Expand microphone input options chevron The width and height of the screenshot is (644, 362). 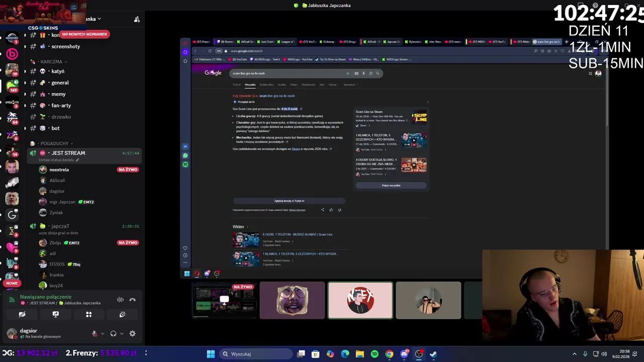pyautogui.click(x=103, y=333)
